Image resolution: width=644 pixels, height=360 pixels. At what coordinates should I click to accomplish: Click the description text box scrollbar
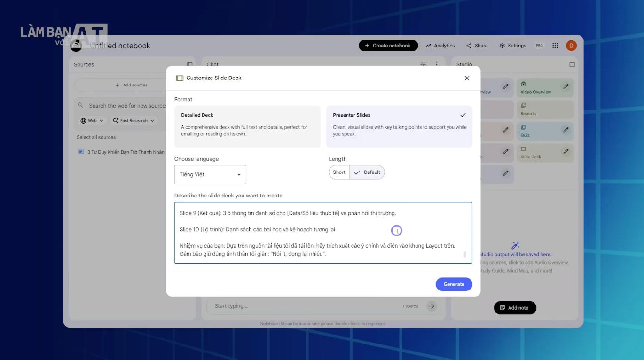click(465, 254)
